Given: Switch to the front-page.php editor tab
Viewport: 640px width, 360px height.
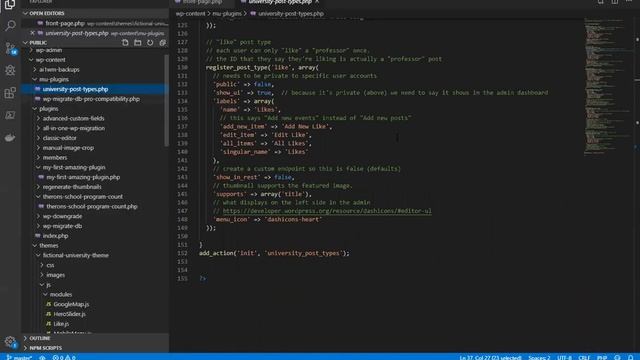Looking at the screenshot, I should 202,2.
